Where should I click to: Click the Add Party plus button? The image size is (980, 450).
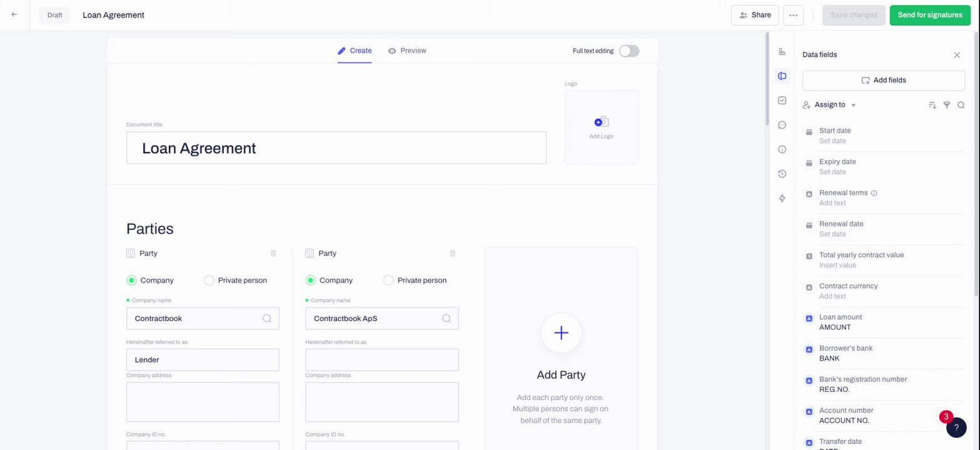(x=562, y=333)
